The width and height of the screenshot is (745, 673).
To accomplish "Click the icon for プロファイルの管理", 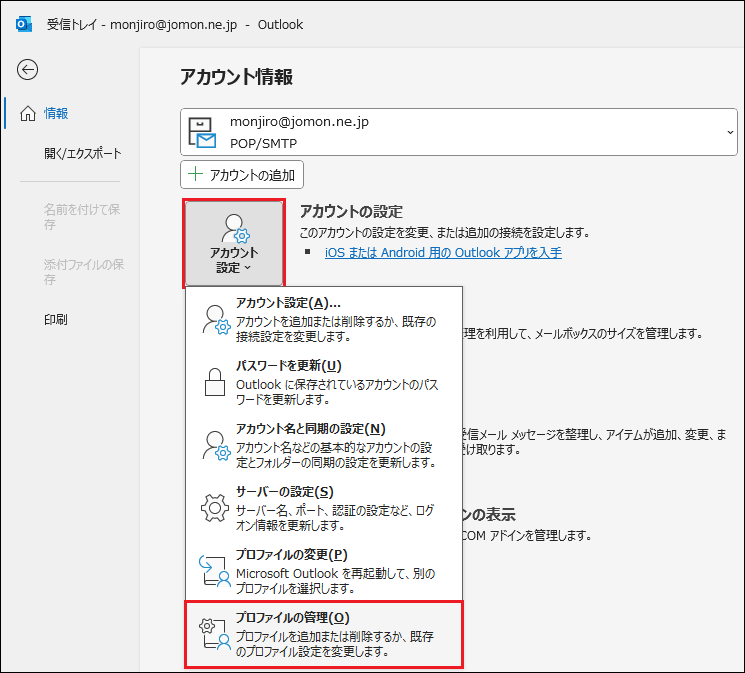I will pos(216,634).
